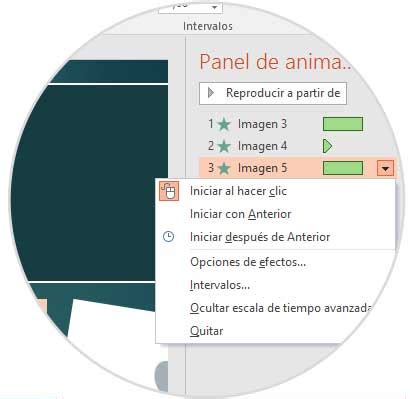
Task: Open the dropdown arrow for Imagen 5 animation
Action: (385, 168)
